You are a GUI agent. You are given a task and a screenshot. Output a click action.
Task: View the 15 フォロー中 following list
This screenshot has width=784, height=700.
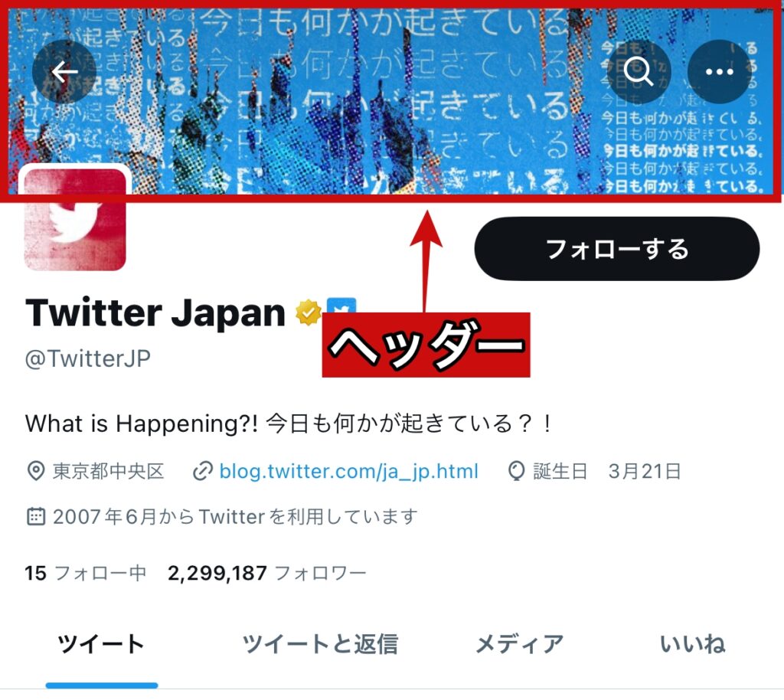tap(86, 573)
